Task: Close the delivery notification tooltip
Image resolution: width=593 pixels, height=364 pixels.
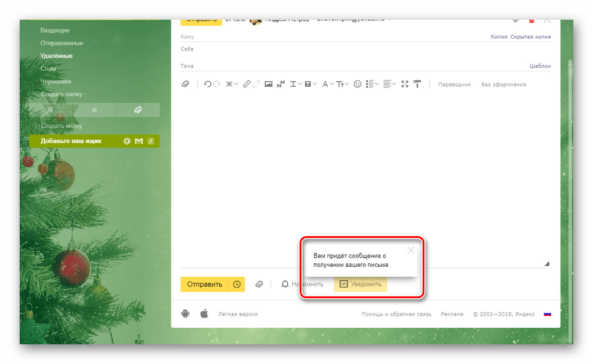Action: tap(411, 250)
